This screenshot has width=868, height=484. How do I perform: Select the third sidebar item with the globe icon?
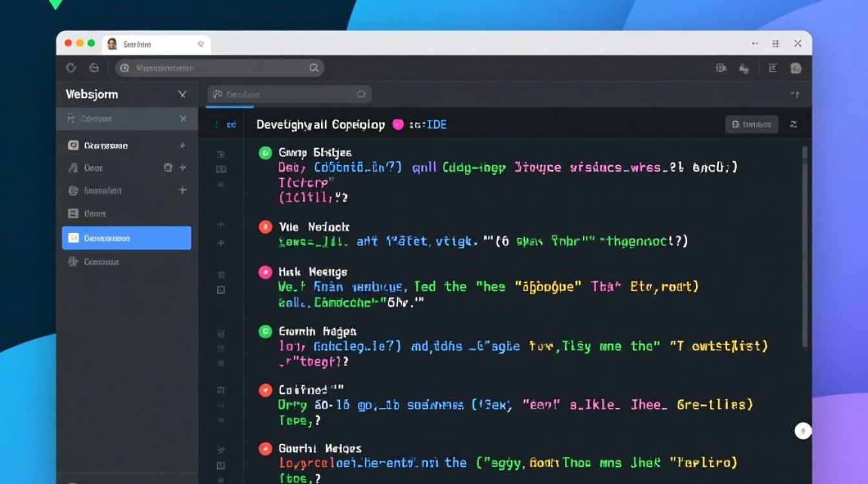click(127, 190)
